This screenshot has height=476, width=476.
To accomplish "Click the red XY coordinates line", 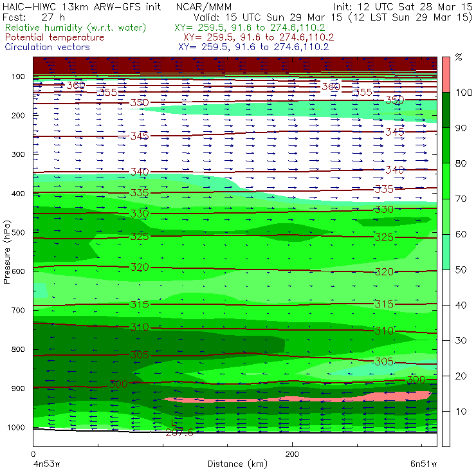I will coord(259,37).
